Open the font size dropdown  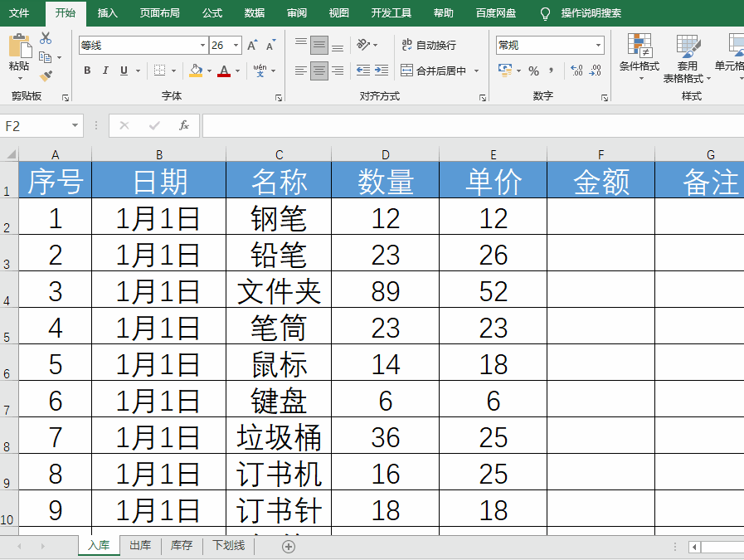(236, 46)
